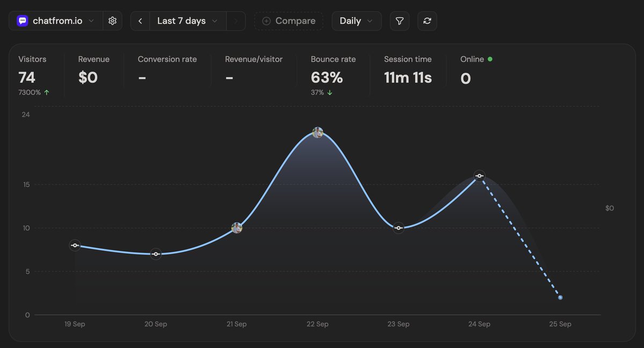Click the Compare button
Viewport: 644px width, 348px height.
click(x=289, y=21)
